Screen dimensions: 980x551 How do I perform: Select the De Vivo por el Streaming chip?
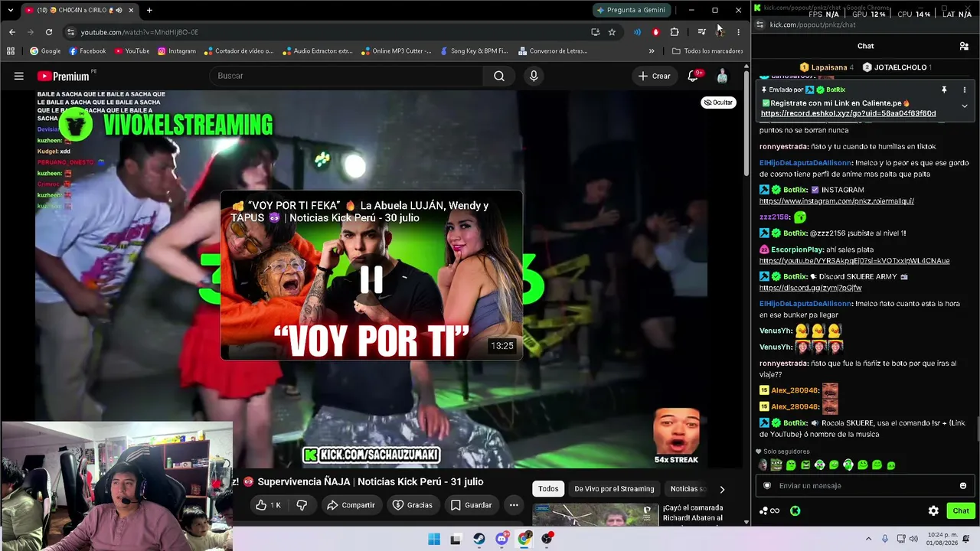tap(614, 489)
